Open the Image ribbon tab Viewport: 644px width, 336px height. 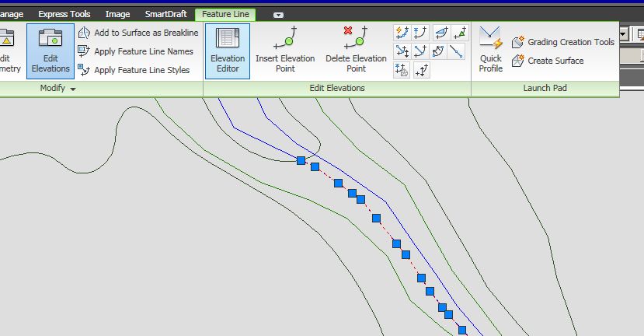click(x=117, y=14)
